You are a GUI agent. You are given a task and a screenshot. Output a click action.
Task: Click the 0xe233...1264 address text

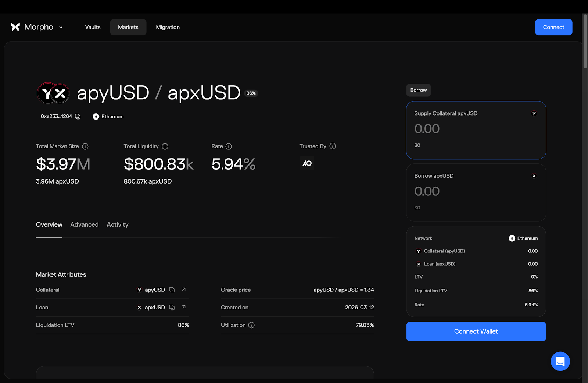56,116
